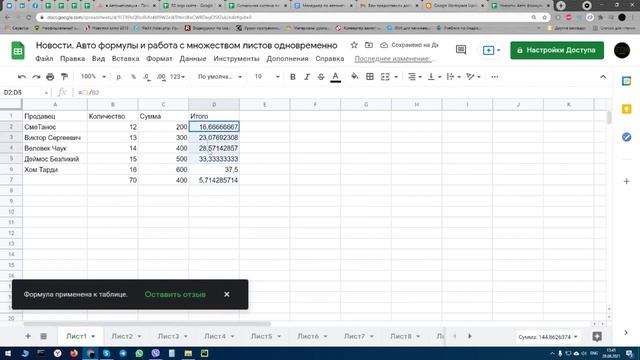This screenshot has height=360, width=640.
Task: Click the name box showing D2:D5
Action: pos(25,93)
